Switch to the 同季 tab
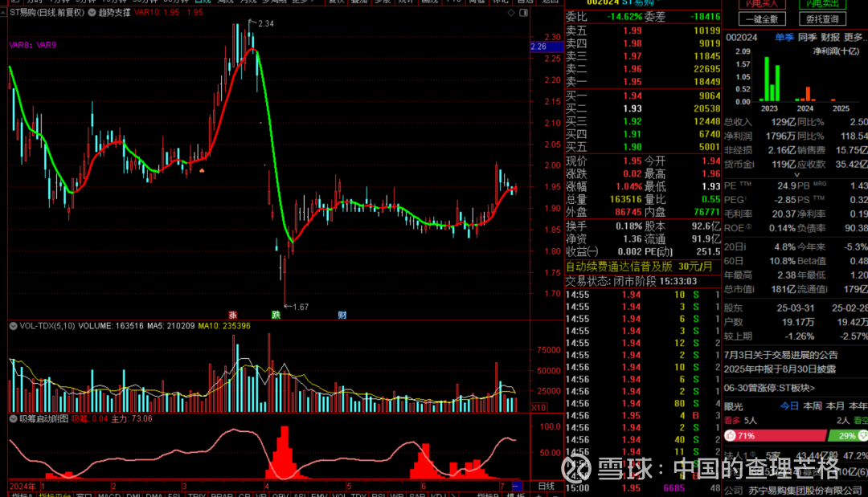Viewport: 868px width, 497px height. coord(807,37)
